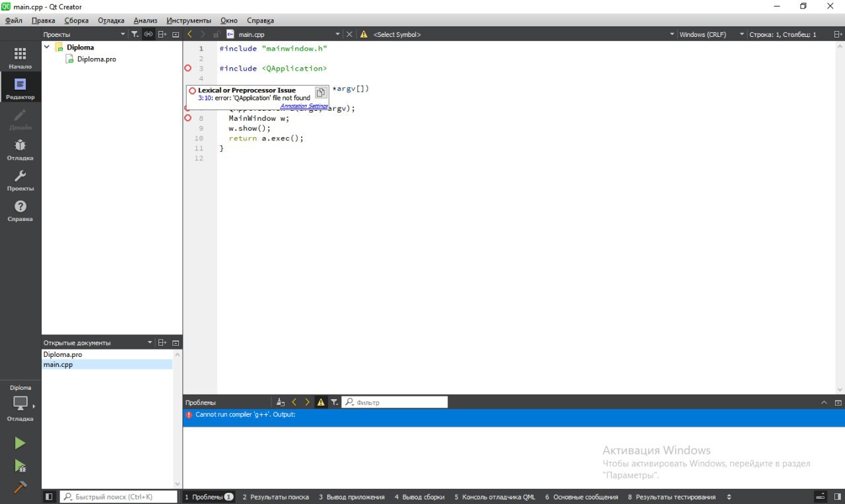Image resolution: width=845 pixels, height=504 pixels.
Task: Select Diploma.pro in project tree
Action: 96,59
